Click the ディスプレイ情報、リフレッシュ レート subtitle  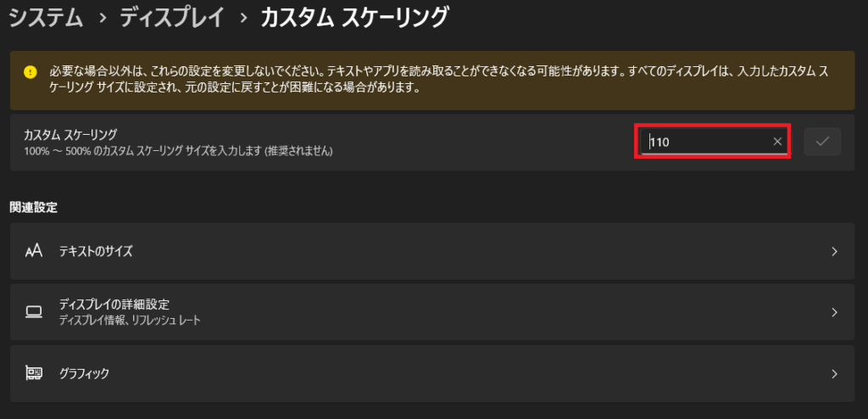pyautogui.click(x=130, y=321)
